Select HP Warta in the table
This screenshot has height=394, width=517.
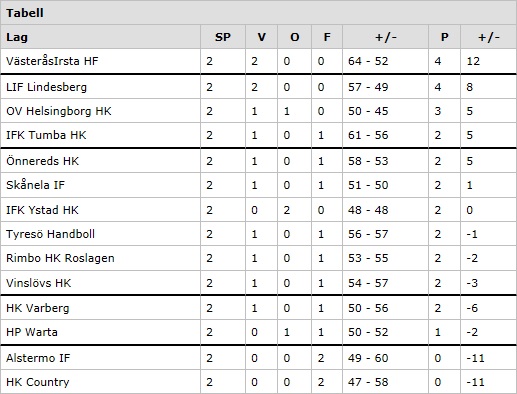(x=32, y=332)
